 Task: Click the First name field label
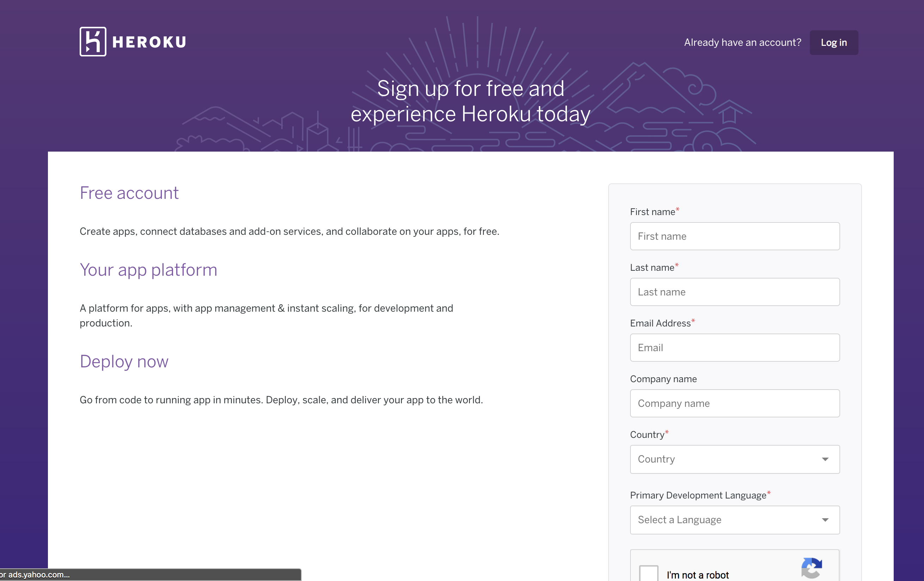(652, 212)
